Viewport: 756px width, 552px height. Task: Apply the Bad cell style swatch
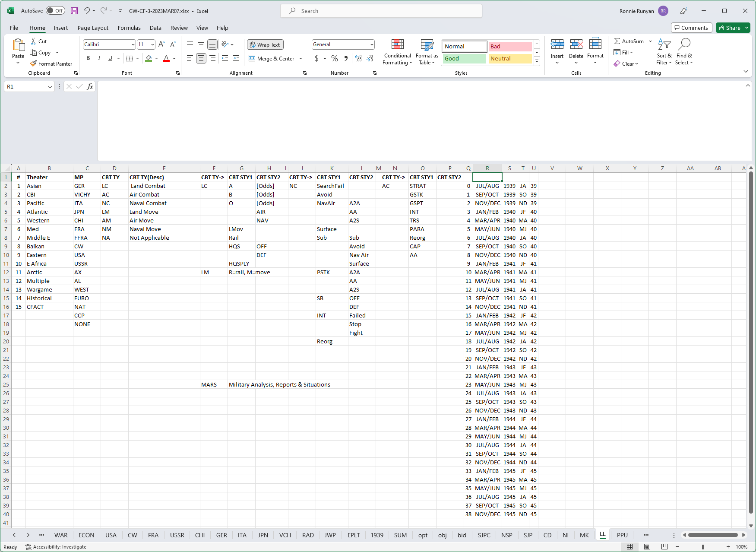[x=510, y=47]
